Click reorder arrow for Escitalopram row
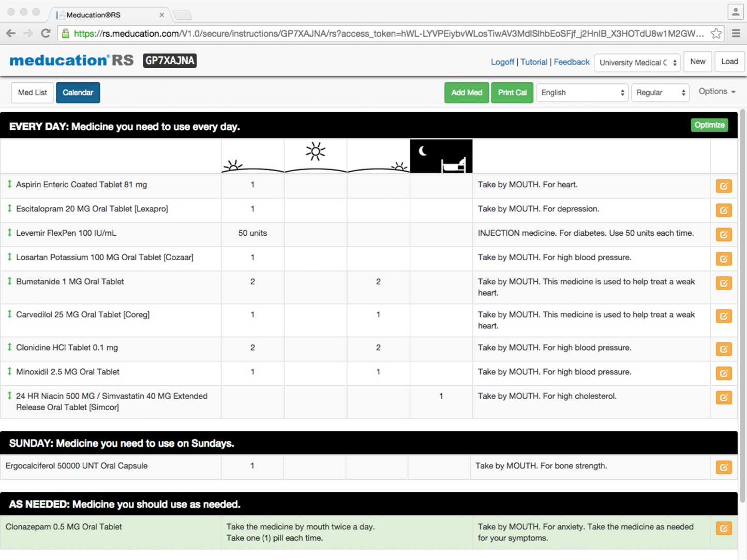This screenshot has width=747, height=560. point(9,208)
